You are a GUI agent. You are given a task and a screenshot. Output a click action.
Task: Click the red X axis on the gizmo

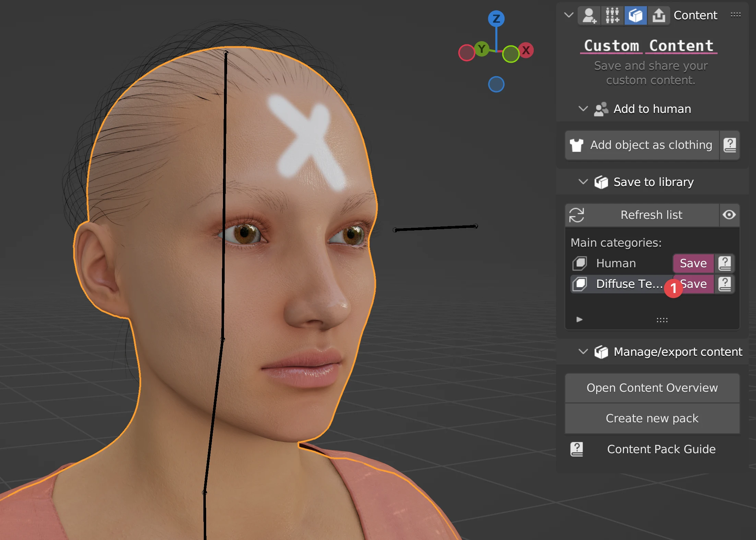point(525,50)
